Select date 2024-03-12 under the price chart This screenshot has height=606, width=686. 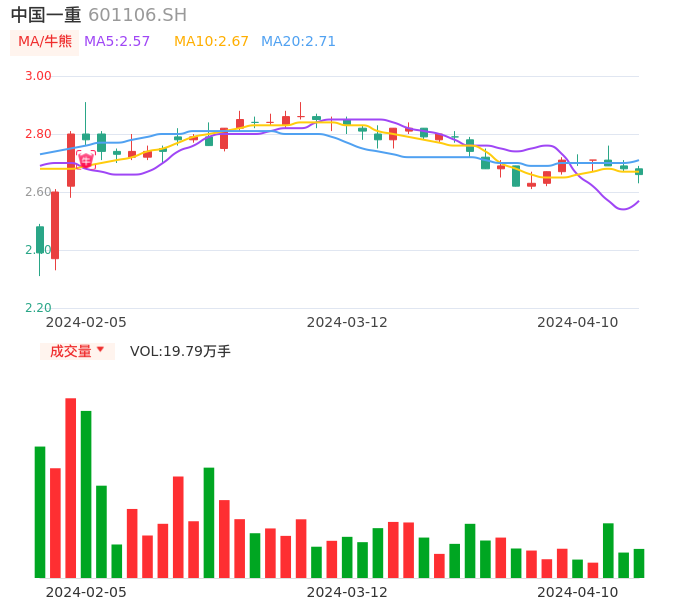(x=347, y=322)
